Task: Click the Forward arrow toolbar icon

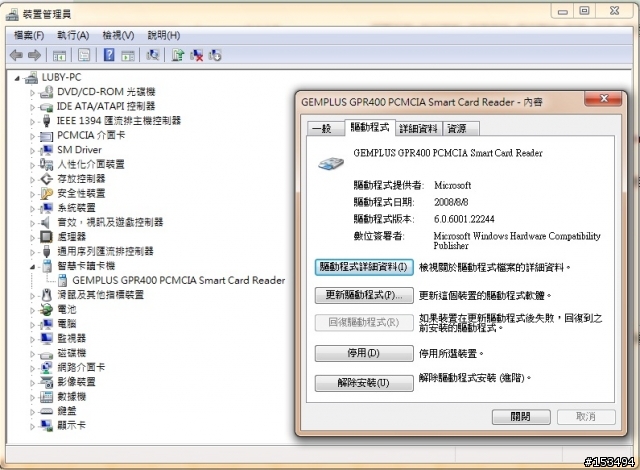Action: pos(34,55)
